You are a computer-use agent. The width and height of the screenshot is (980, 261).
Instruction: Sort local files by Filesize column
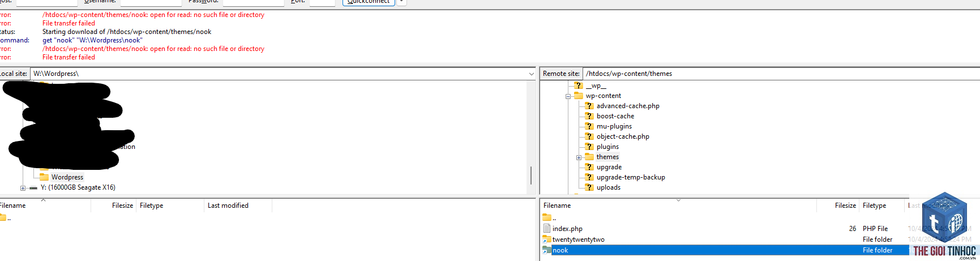pos(113,206)
